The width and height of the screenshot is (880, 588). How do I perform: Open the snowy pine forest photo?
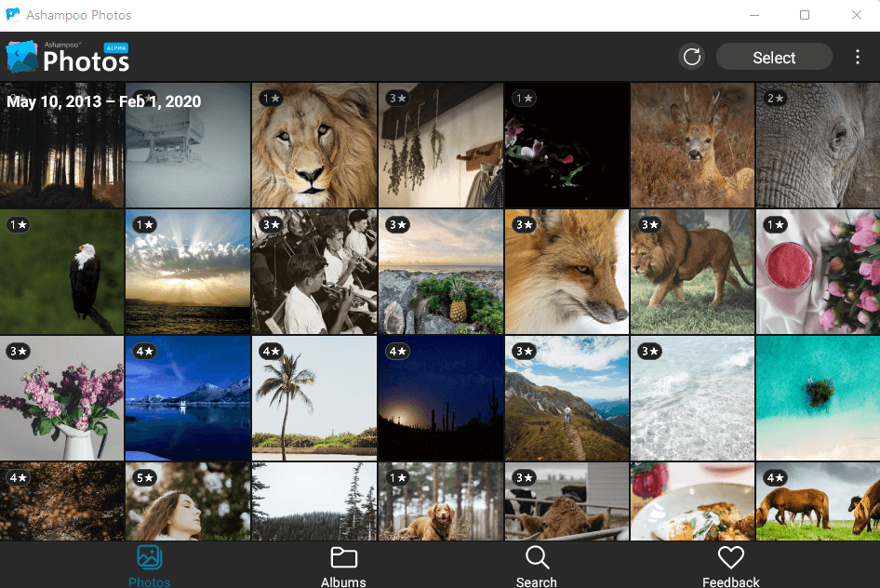[x=314, y=501]
